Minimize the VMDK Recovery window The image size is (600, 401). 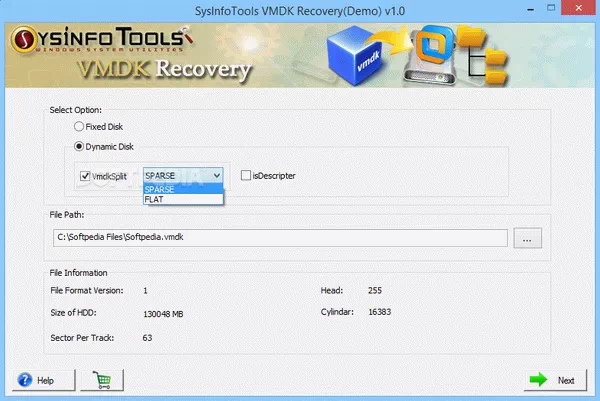click(x=530, y=9)
